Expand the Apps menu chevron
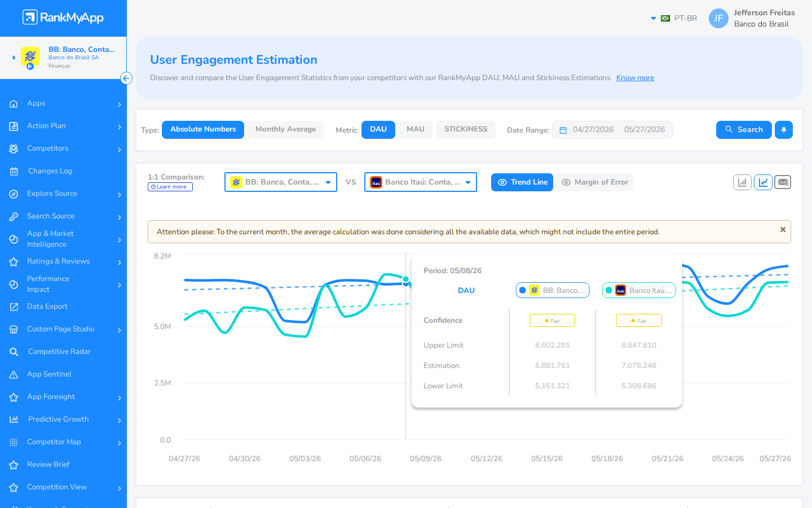This screenshot has height=508, width=812. (120, 104)
